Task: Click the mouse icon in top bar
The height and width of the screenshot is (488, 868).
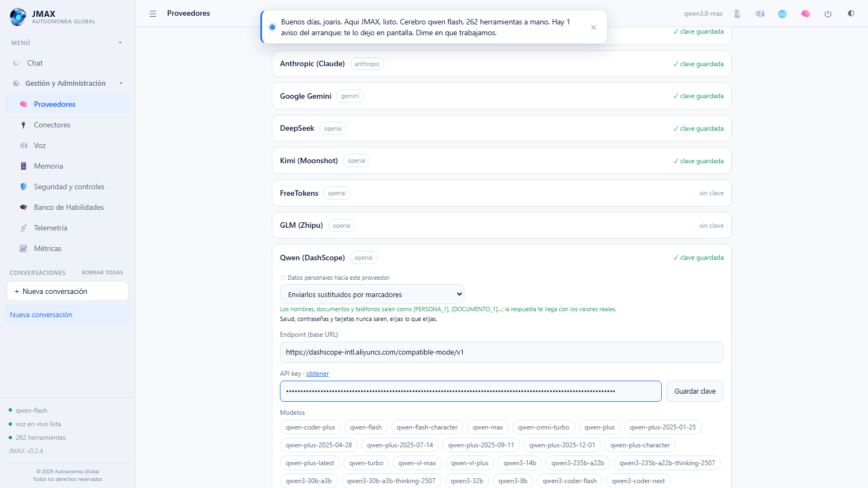Action: point(737,14)
